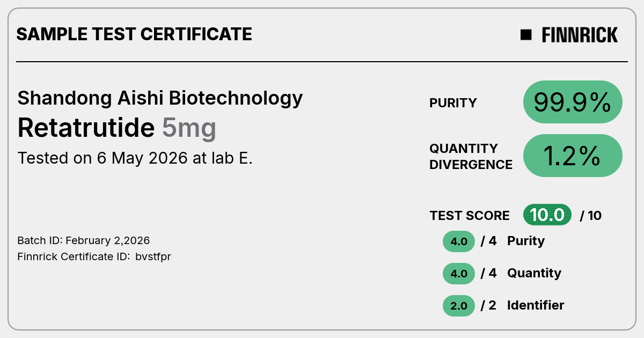Click the QUANTITY DIVERGENCE label
Viewport: 644px width, 338px height.
point(471,156)
